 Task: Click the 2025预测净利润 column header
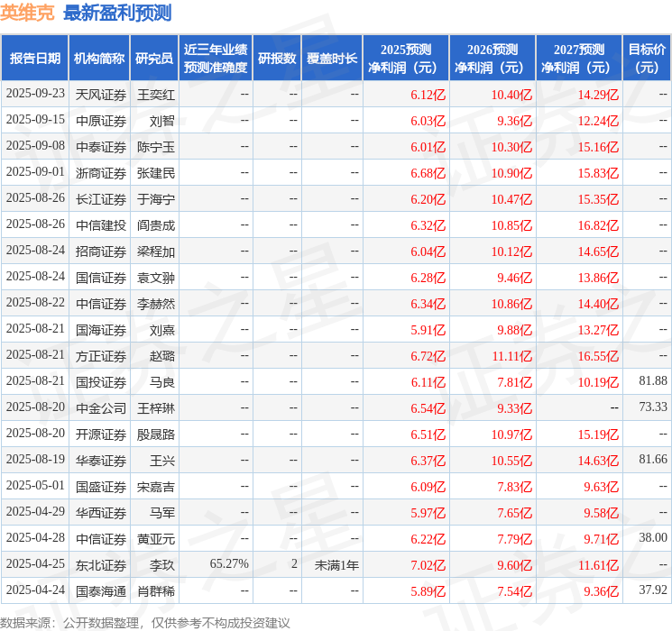[406, 59]
